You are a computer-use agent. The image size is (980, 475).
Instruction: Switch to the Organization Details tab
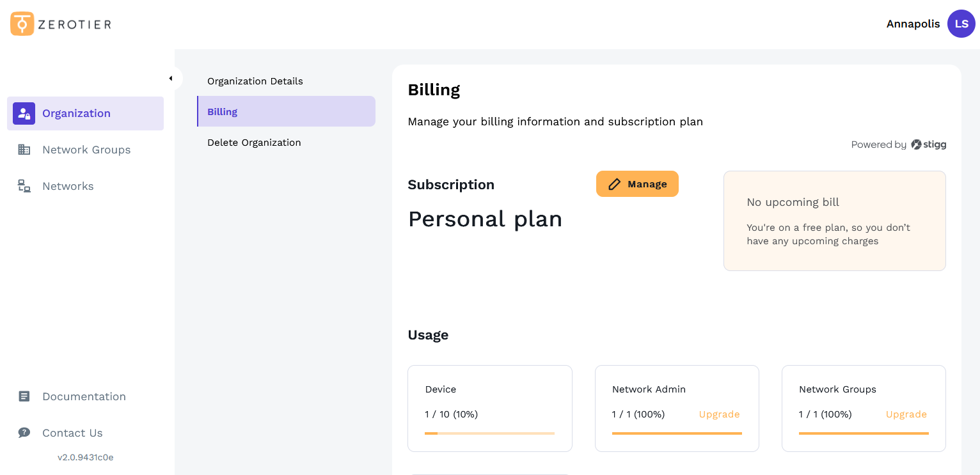coord(255,81)
